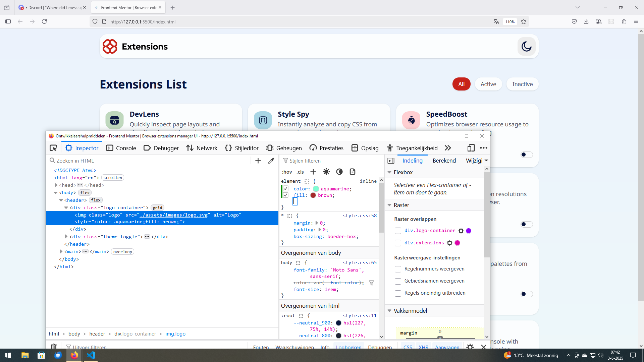Screen dimensions: 644x362
Task: Open the Berekend tab
Action: (x=444, y=161)
